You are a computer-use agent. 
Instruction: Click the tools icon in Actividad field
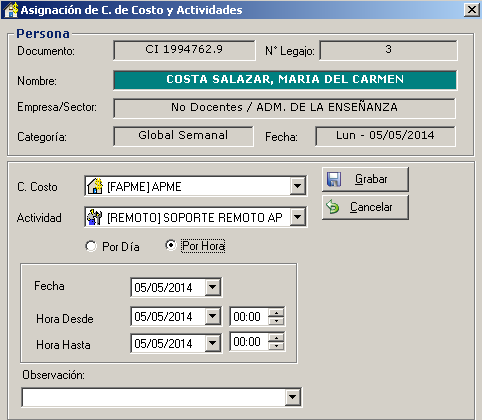tap(94, 217)
